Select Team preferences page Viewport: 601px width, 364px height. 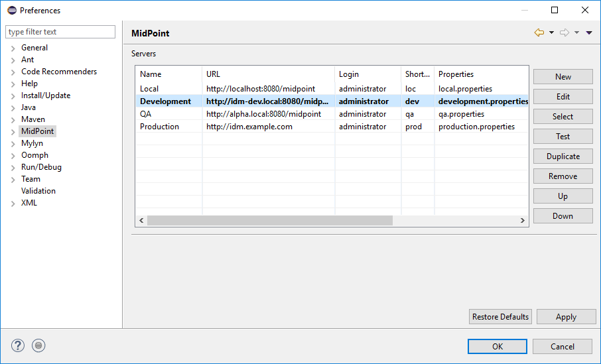pos(31,178)
